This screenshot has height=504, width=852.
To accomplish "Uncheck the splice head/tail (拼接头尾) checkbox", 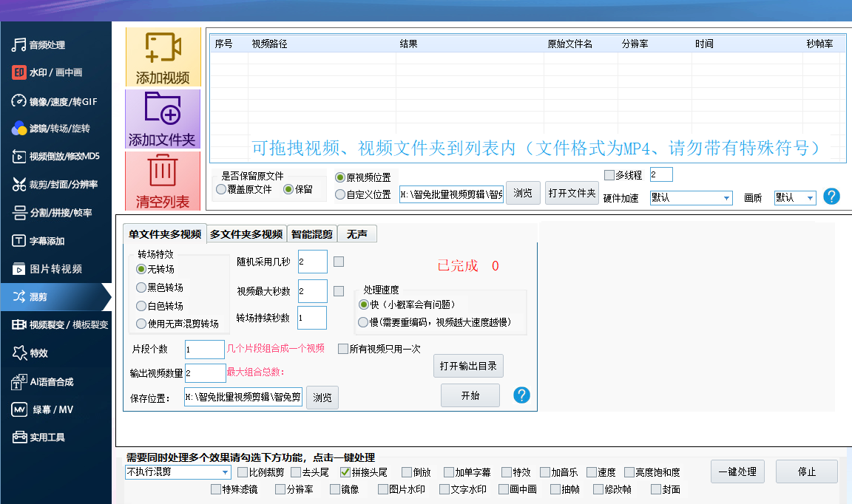I will click(x=345, y=472).
